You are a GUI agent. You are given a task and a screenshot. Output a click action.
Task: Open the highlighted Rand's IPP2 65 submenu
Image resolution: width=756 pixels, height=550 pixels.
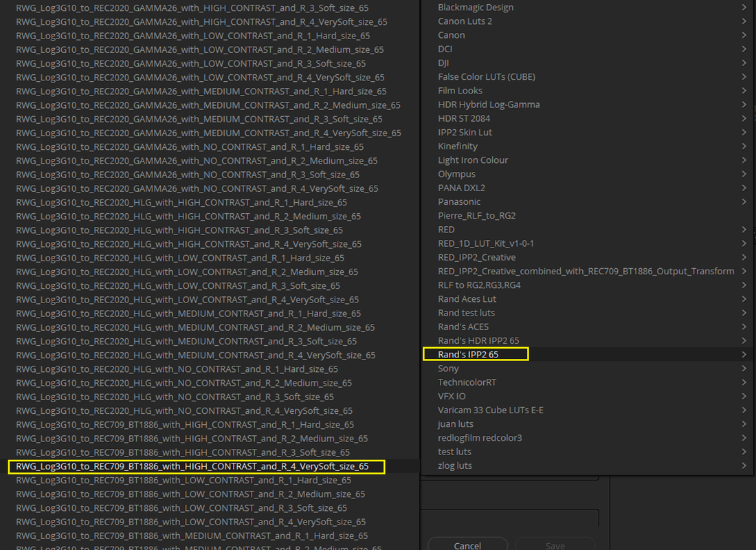pos(587,355)
